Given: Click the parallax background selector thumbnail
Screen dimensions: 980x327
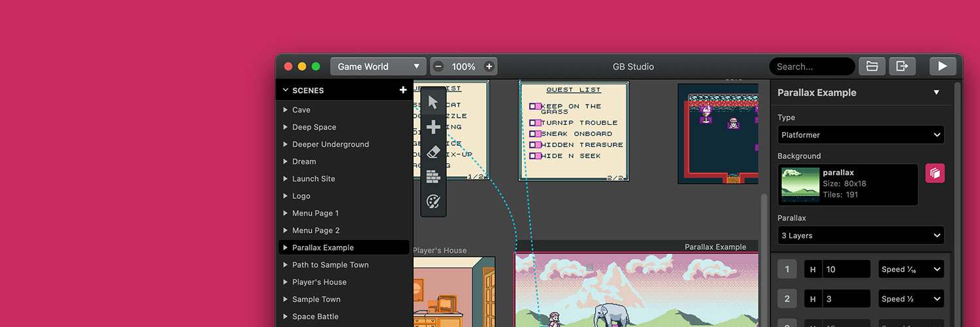Looking at the screenshot, I should (x=848, y=185).
